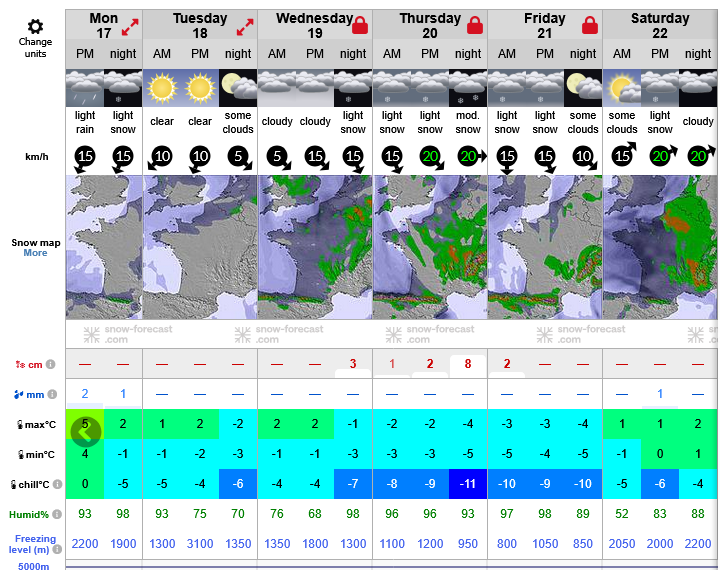
Task: Click the 5000m altitude label
Action: [x=34, y=566]
